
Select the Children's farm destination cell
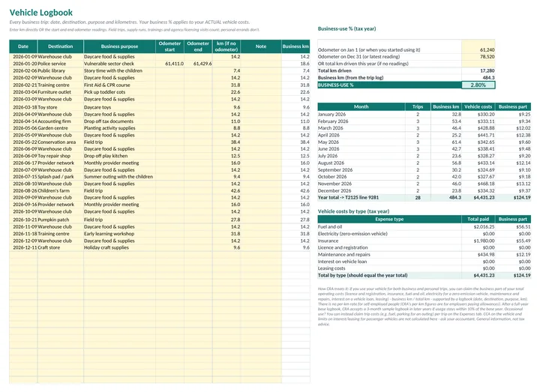pos(60,190)
